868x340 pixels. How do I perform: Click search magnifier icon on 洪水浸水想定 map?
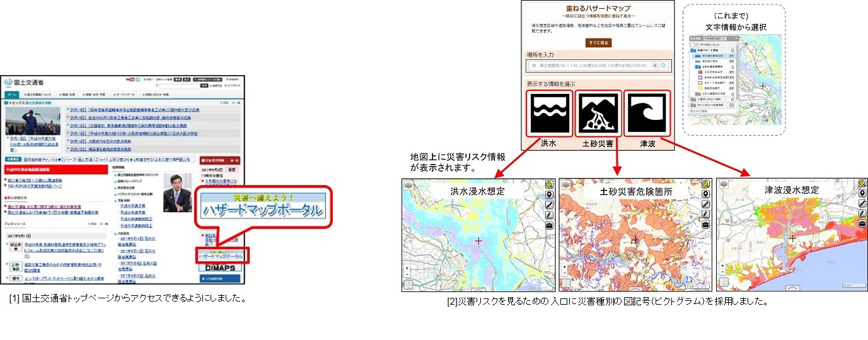550,184
